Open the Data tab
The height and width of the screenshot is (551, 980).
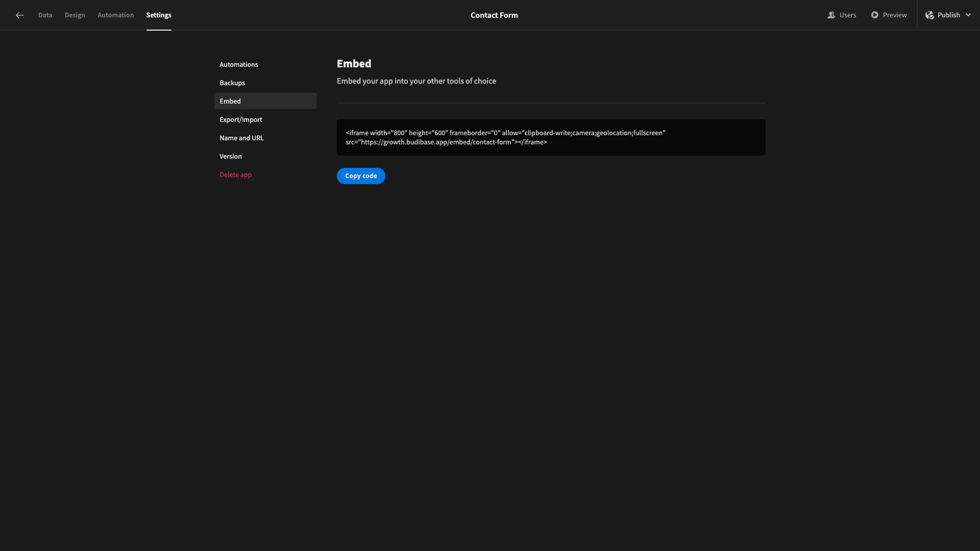coord(45,15)
